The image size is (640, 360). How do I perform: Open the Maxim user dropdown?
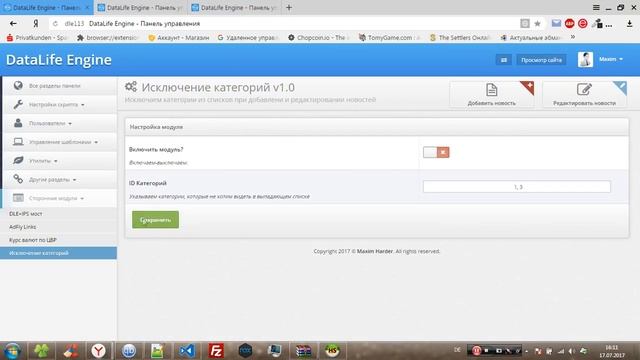click(611, 59)
